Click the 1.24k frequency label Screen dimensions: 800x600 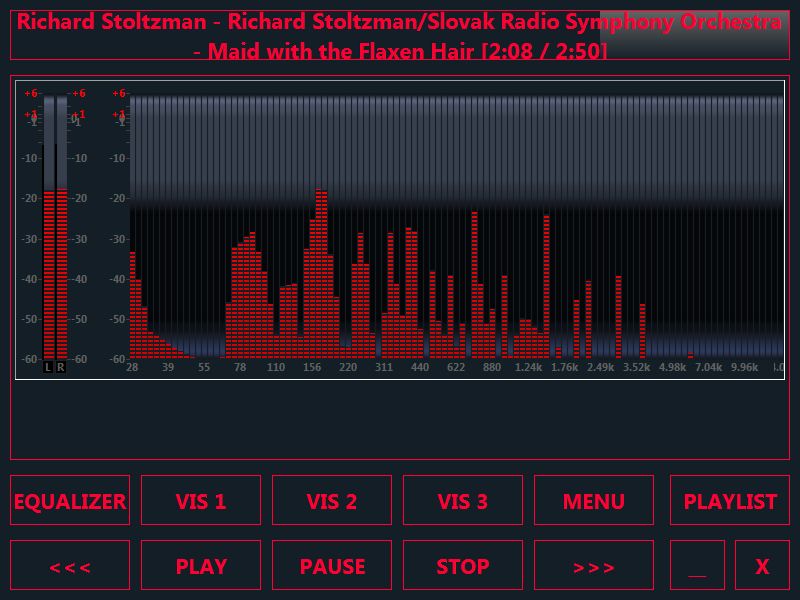pyautogui.click(x=528, y=368)
